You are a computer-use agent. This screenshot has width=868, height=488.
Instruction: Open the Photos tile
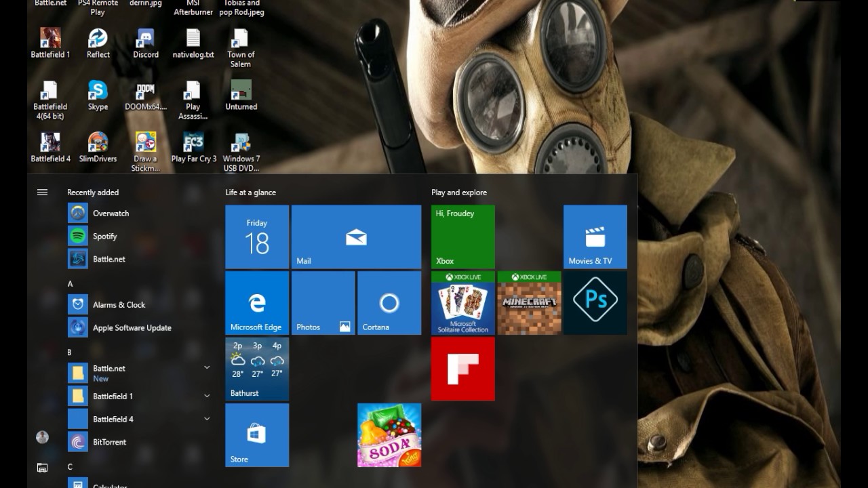323,303
